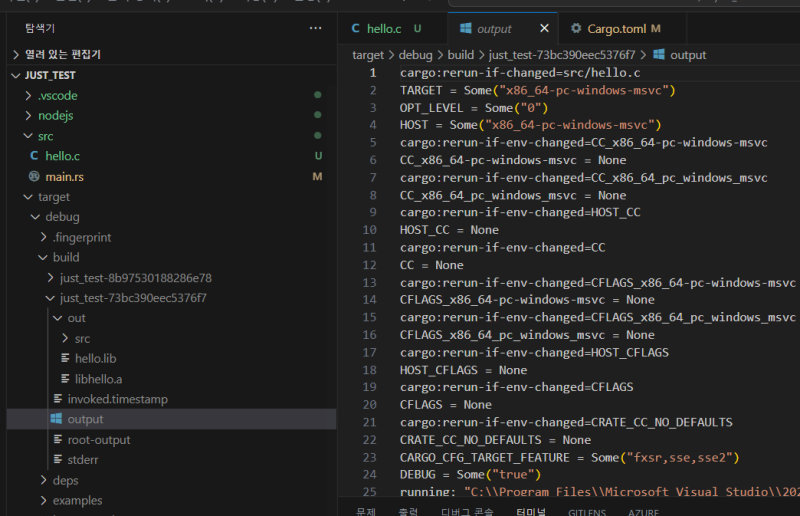
Task: Click the file icon next to hello.lib
Action: pos(65,358)
